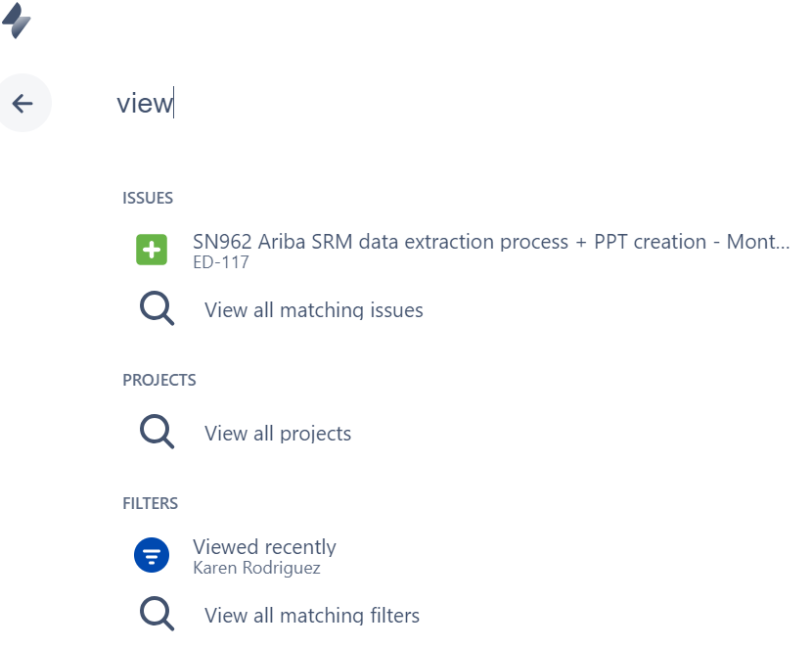Click magnifier icon beside View all matching filters
The width and height of the screenshot is (812, 648).
coord(157,615)
